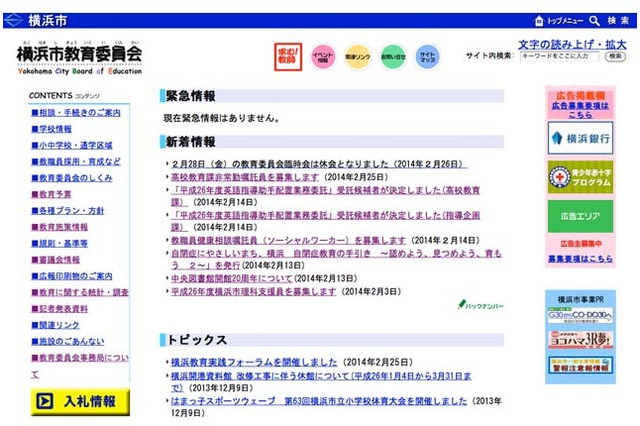The width and height of the screenshot is (640, 426).
Task: Click 検索 text in the blue header bar
Action: click(x=618, y=20)
